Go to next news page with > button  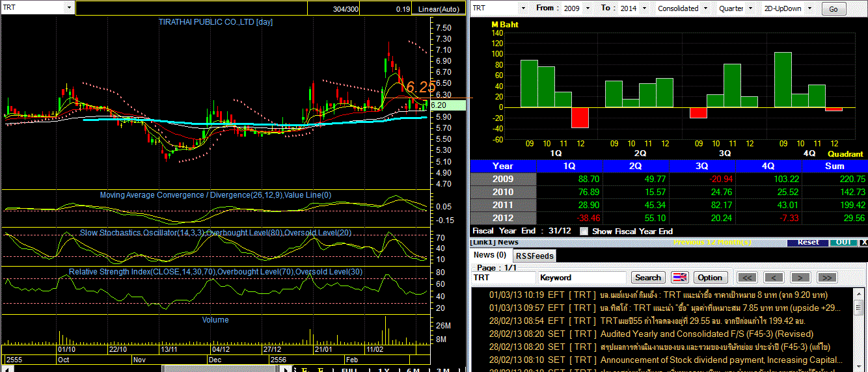click(800, 277)
